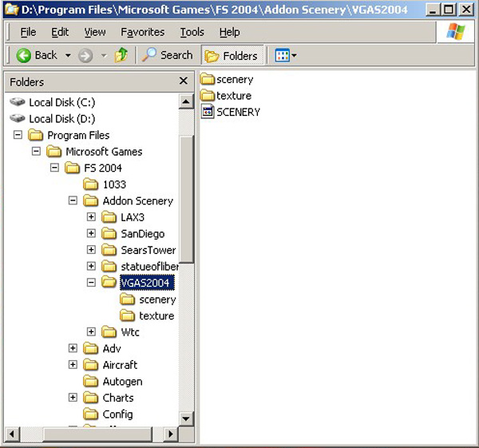Select the LAX3 folder icon

tap(109, 217)
